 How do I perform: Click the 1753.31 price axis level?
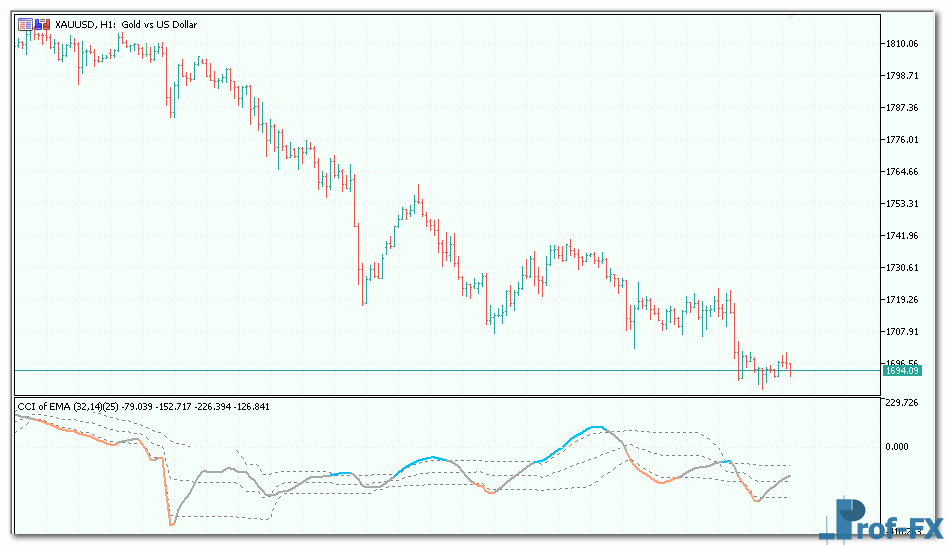[901, 204]
